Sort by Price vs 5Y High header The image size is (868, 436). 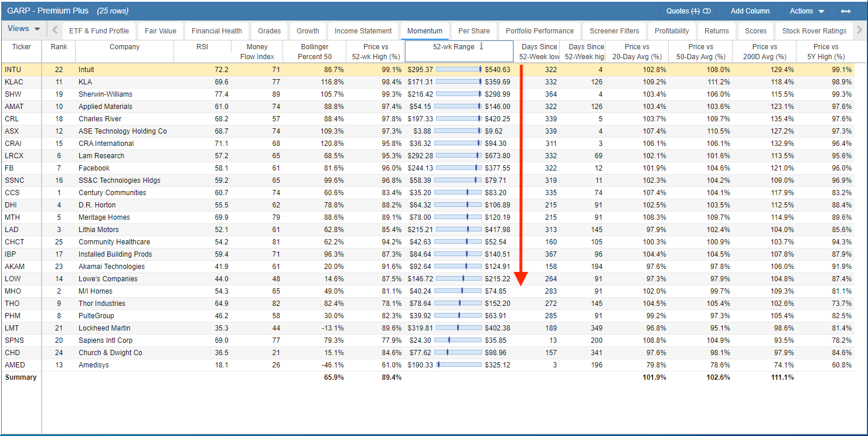pos(825,51)
